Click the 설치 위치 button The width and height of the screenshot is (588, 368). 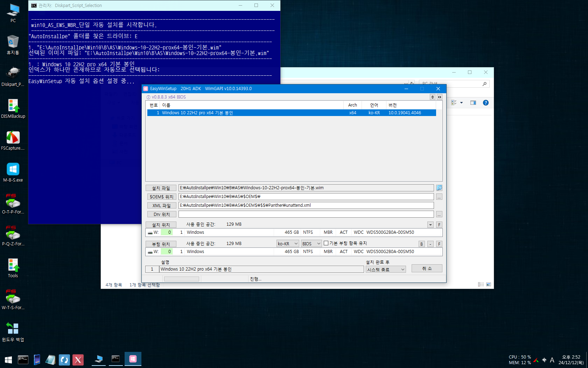coord(161,225)
